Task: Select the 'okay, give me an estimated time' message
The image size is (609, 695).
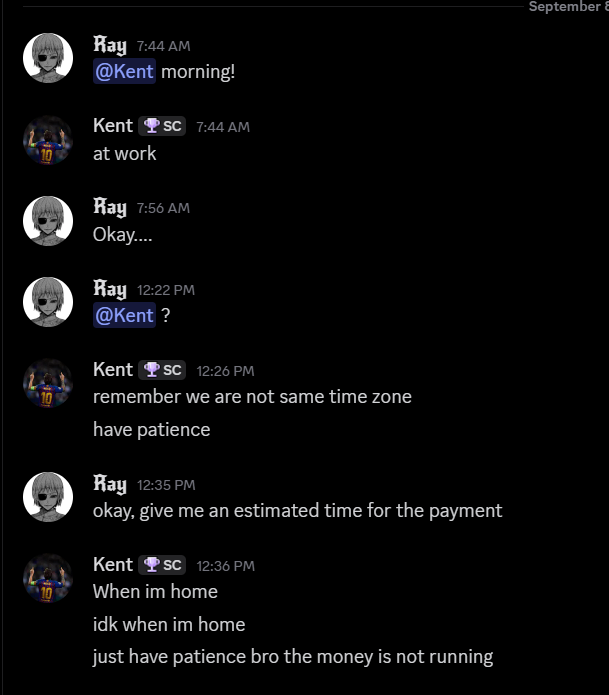Action: click(x=297, y=511)
